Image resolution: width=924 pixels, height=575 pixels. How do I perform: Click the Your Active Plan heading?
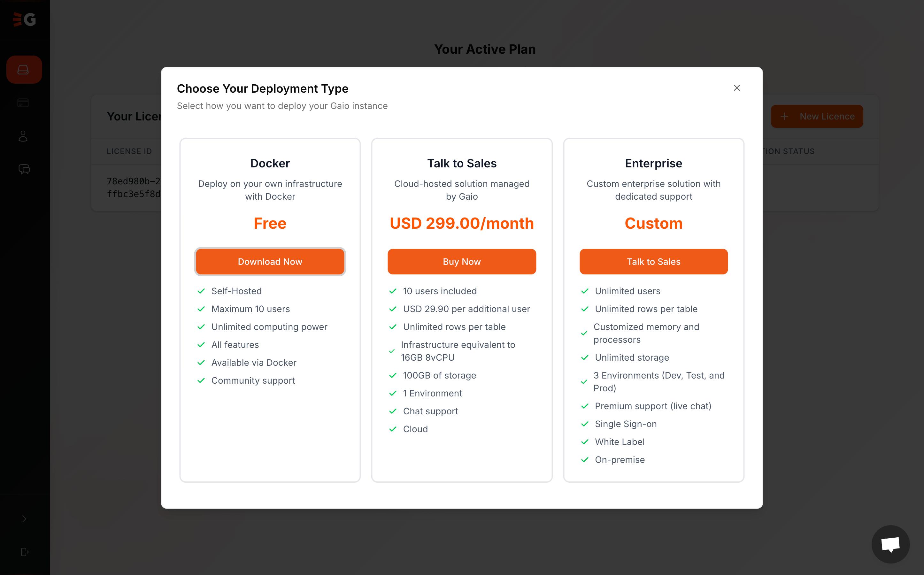[x=485, y=49]
